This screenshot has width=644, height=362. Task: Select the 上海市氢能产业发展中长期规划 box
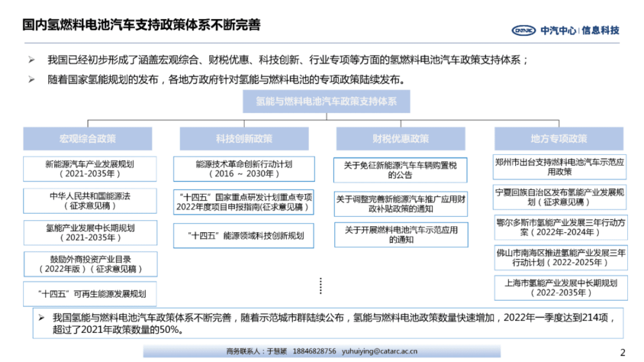[561, 288]
